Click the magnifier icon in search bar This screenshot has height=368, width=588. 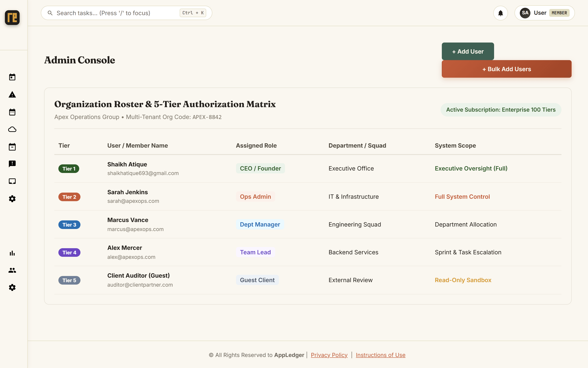(x=50, y=13)
